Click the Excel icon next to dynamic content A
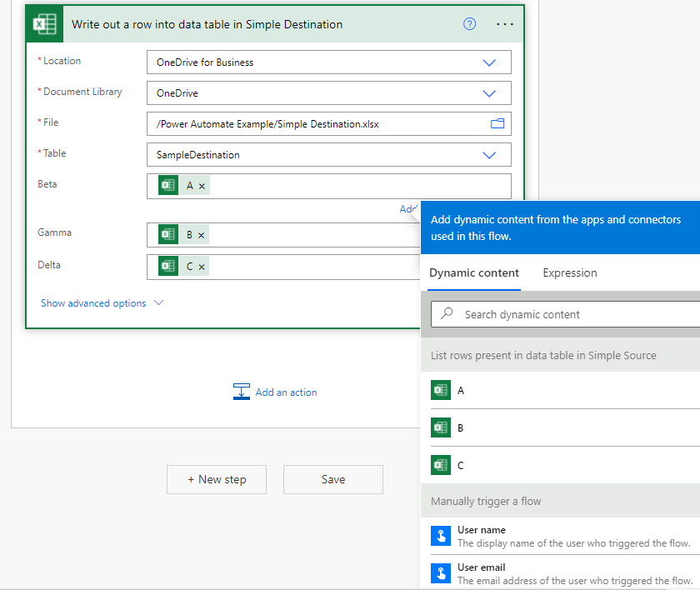This screenshot has height=590, width=700. point(441,390)
